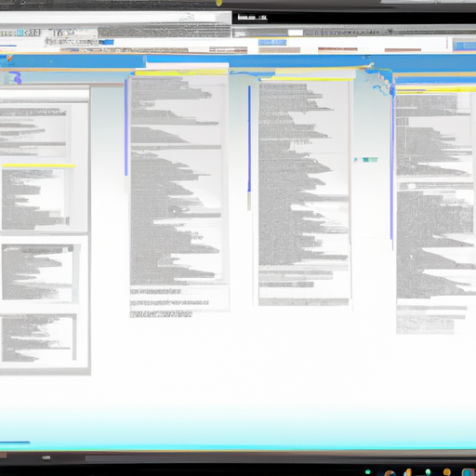Select the yellow-highlighted thumbnail in left panel

coord(35,199)
